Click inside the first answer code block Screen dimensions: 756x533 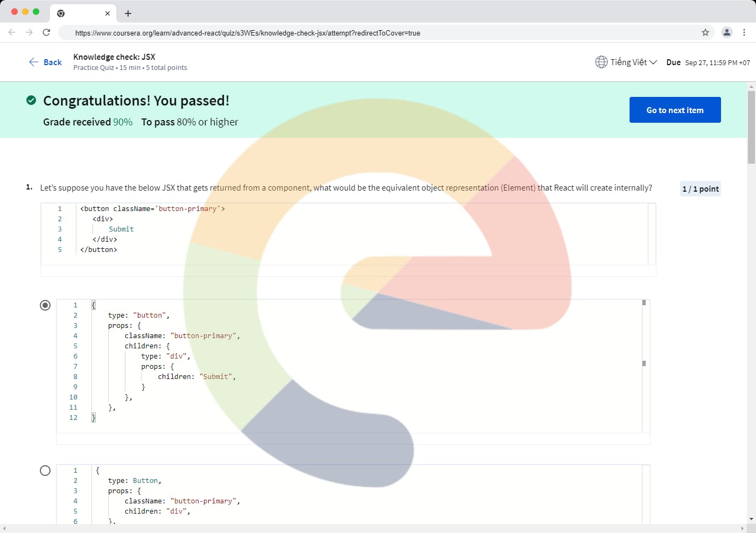(350, 366)
